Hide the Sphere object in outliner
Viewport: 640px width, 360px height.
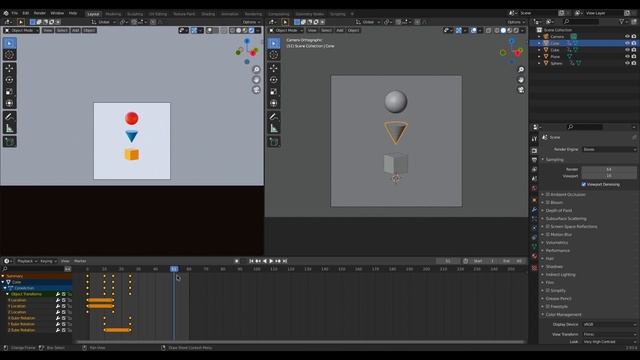click(627, 63)
